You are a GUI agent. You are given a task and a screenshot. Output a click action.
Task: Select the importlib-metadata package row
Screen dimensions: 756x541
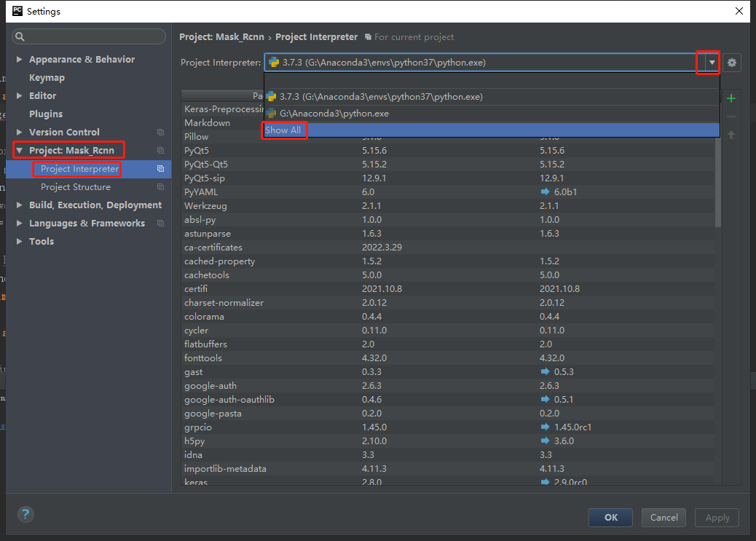pyautogui.click(x=449, y=469)
